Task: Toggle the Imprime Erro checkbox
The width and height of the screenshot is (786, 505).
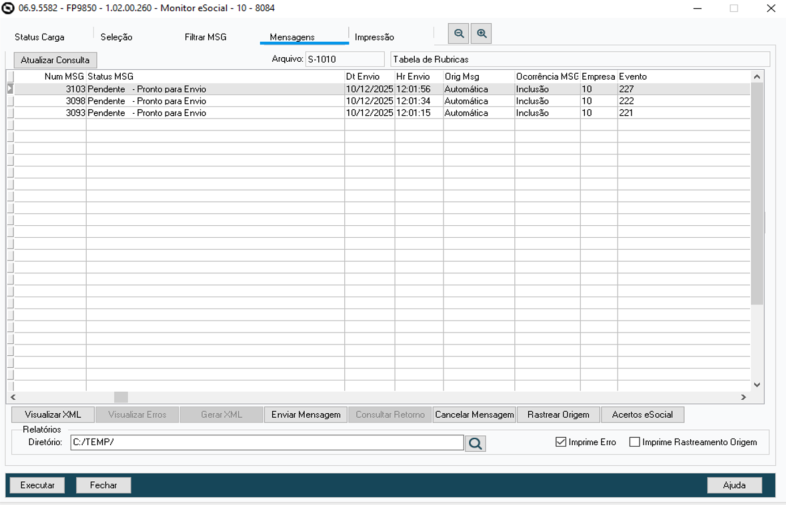Action: (x=560, y=442)
